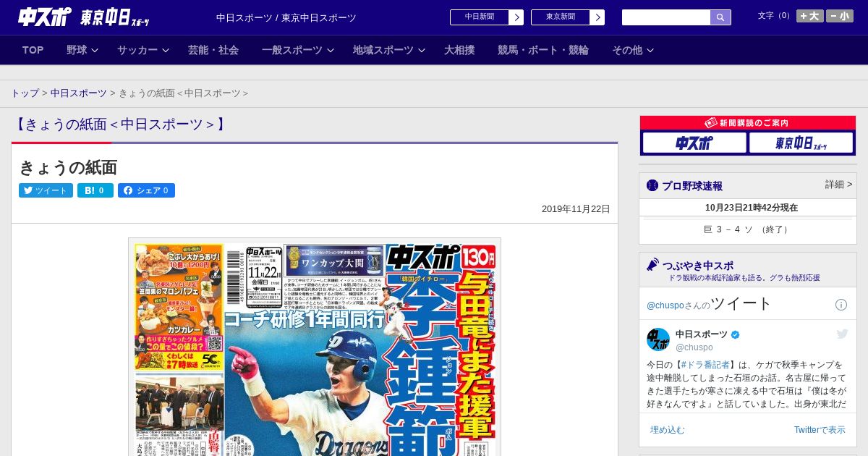This screenshot has width=868, height=456.
Task: Expand the 地域スポーツ menu dropdown
Action: tap(389, 50)
